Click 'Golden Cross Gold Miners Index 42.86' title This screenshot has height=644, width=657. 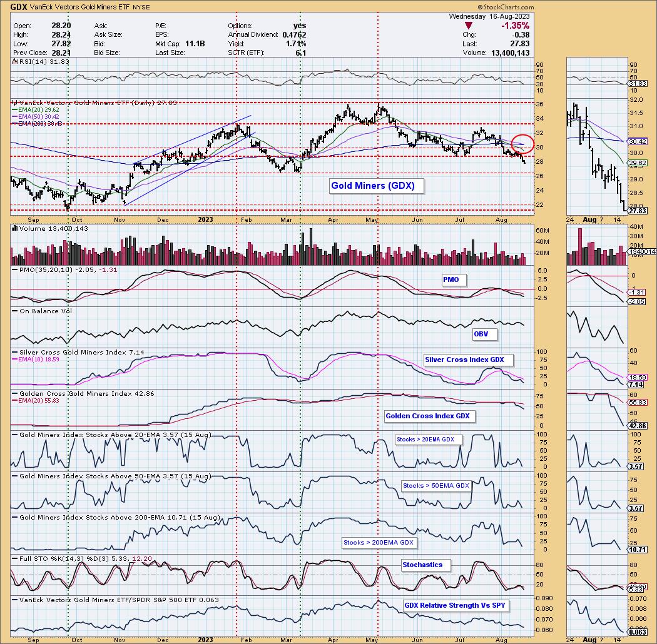[83, 394]
